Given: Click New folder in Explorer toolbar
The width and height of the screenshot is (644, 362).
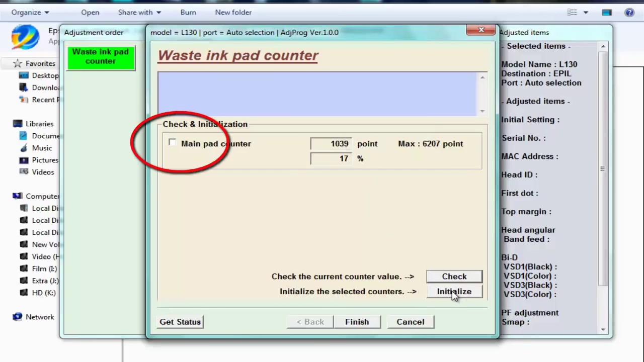Looking at the screenshot, I should tap(233, 12).
